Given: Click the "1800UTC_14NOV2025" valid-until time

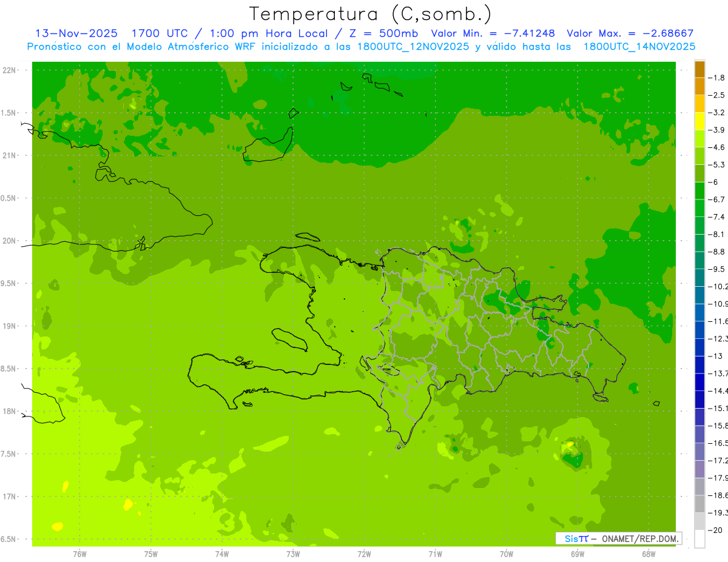Looking at the screenshot, I should pos(639,47).
